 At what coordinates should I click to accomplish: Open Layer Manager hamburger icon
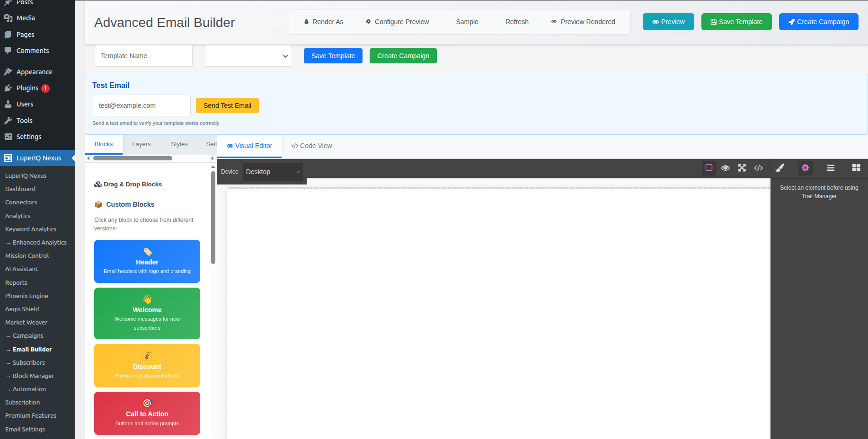(831, 168)
